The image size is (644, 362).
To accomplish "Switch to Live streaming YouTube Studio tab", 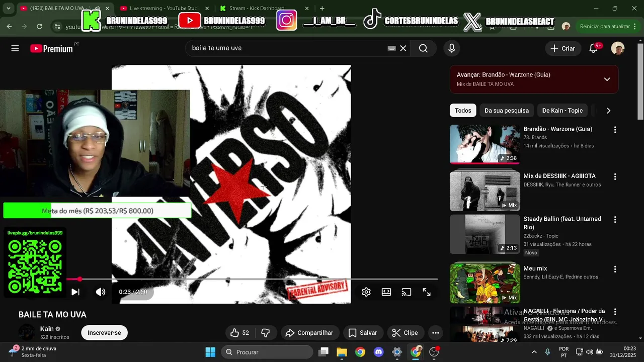I will click(164, 8).
